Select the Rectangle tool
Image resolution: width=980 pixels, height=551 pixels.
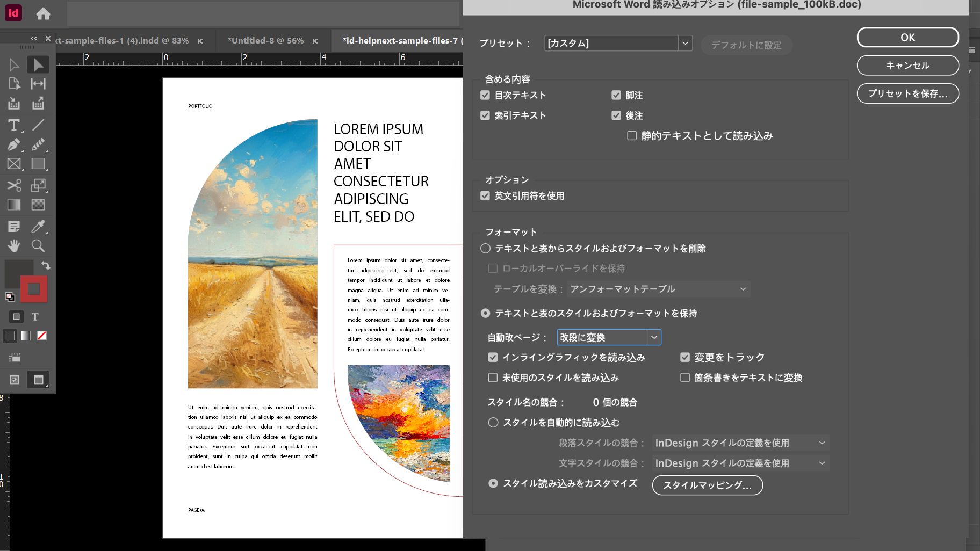38,164
